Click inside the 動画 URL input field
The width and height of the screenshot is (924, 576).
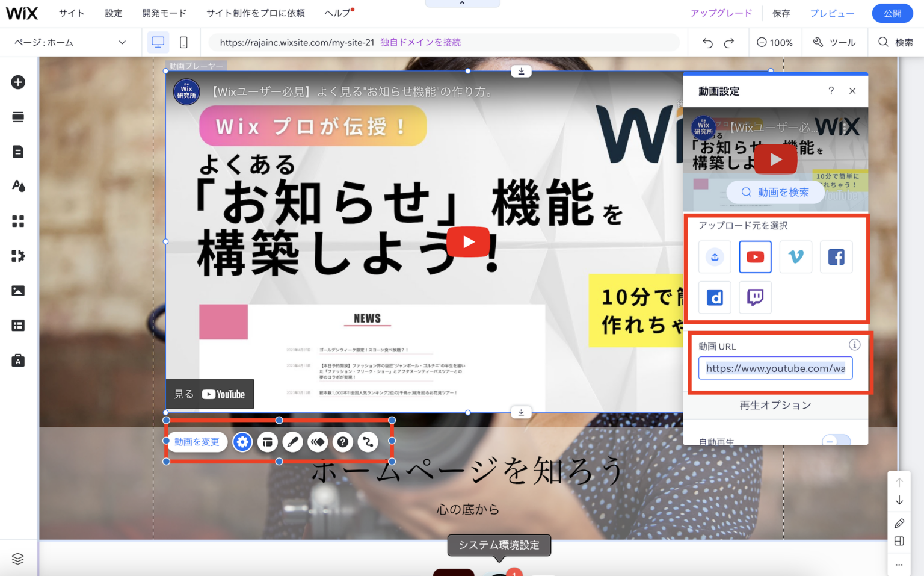coord(775,368)
